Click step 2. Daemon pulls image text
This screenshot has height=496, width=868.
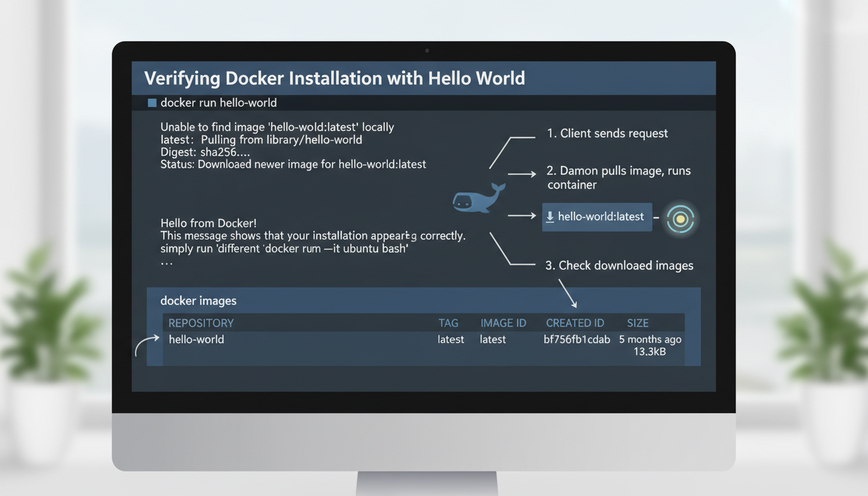[619, 178]
